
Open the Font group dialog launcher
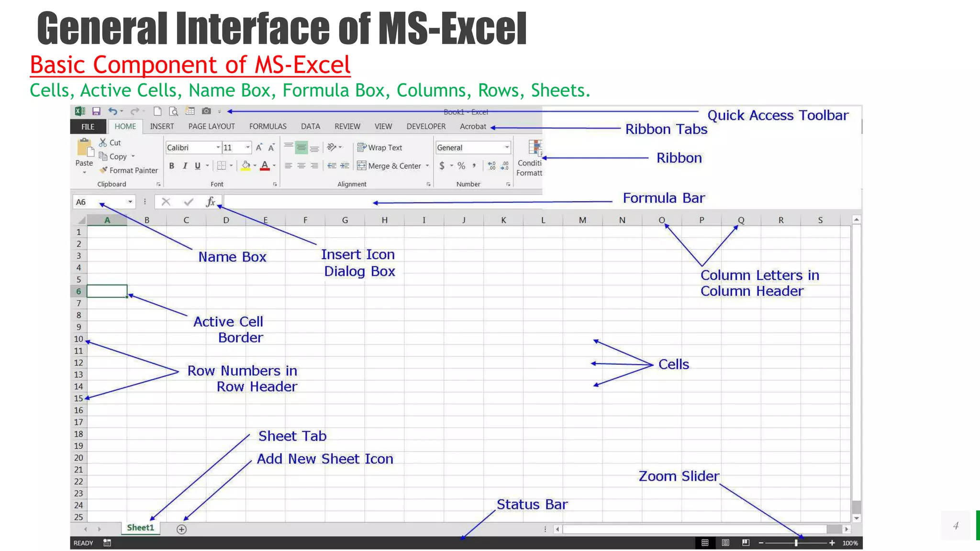click(275, 184)
